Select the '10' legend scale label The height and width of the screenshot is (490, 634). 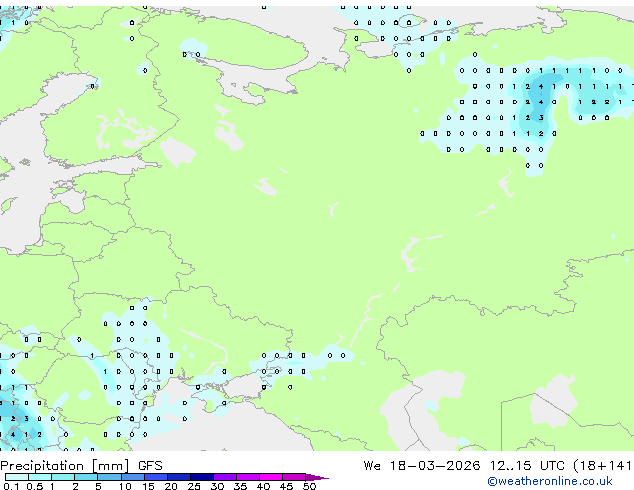pos(125,486)
